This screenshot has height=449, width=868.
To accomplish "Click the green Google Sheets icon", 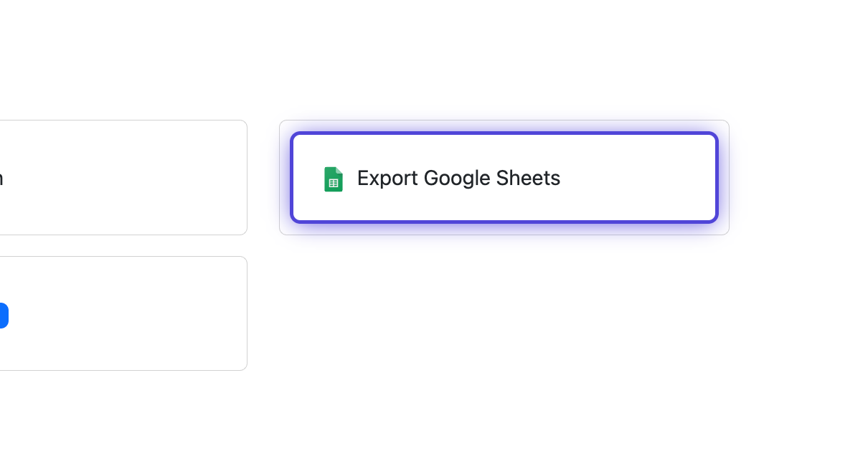I will [x=334, y=179].
